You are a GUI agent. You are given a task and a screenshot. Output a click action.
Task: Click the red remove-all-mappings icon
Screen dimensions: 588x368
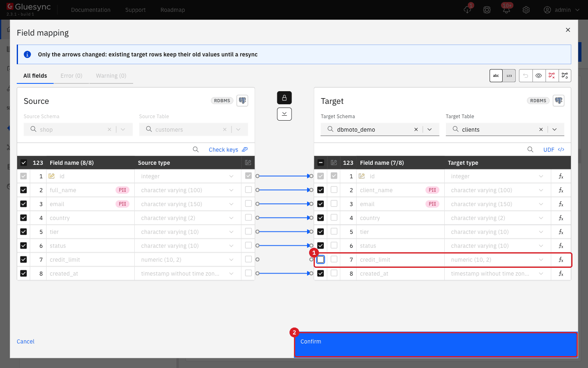point(552,76)
